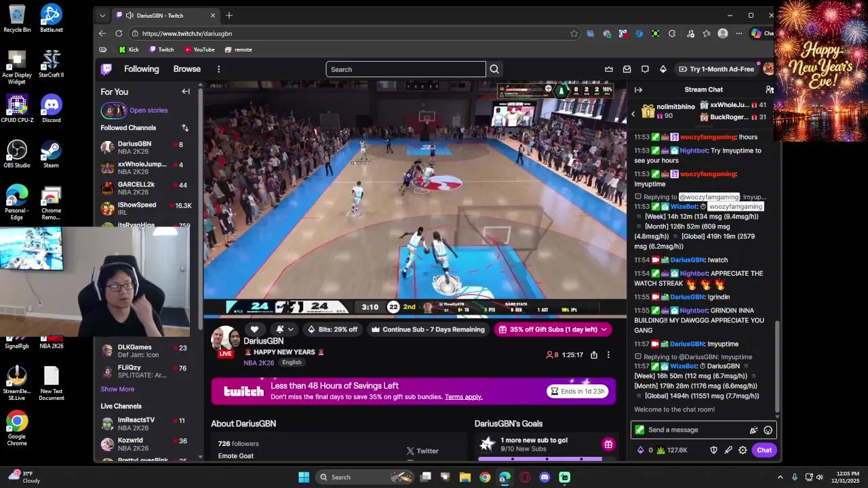Open Kick bookmark
Viewport: 868px width, 488px height.
coord(129,49)
